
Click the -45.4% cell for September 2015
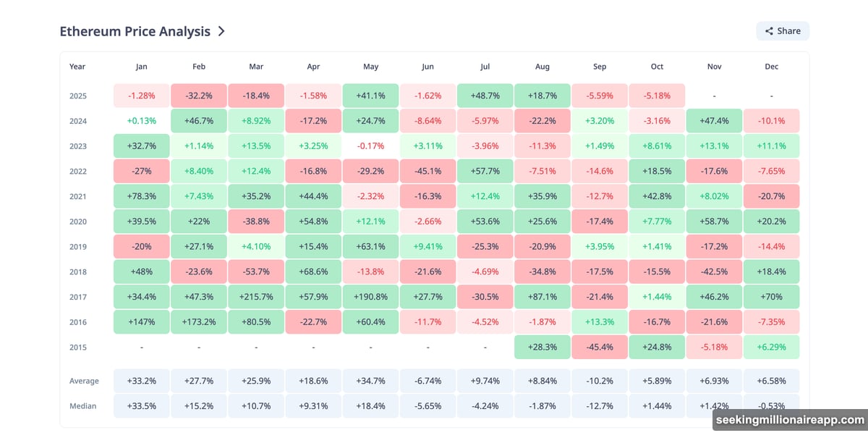[x=599, y=347]
